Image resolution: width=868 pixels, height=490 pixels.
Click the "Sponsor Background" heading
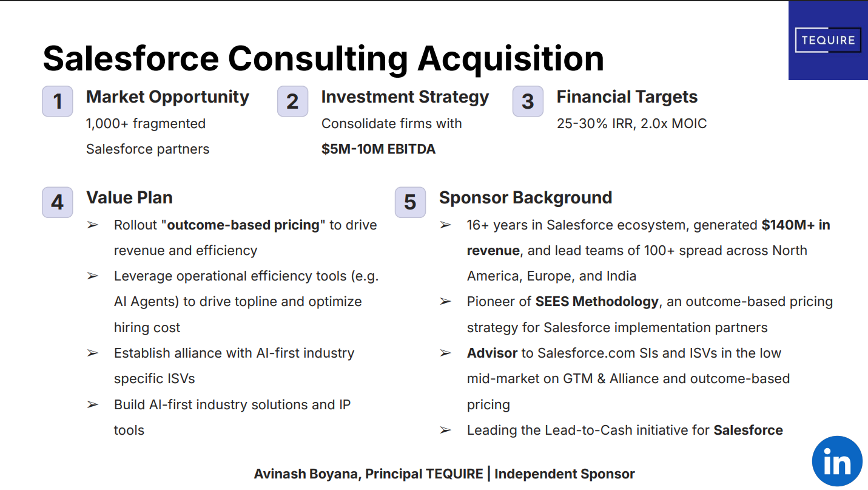525,198
